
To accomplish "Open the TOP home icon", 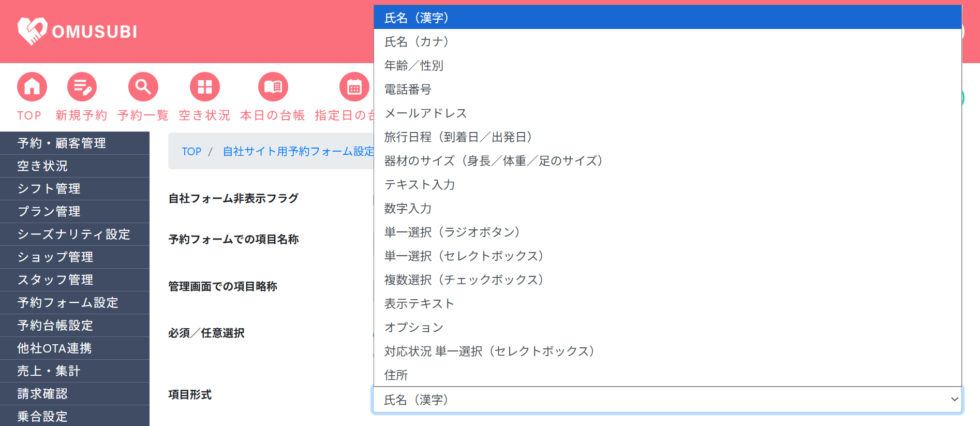I will [32, 87].
